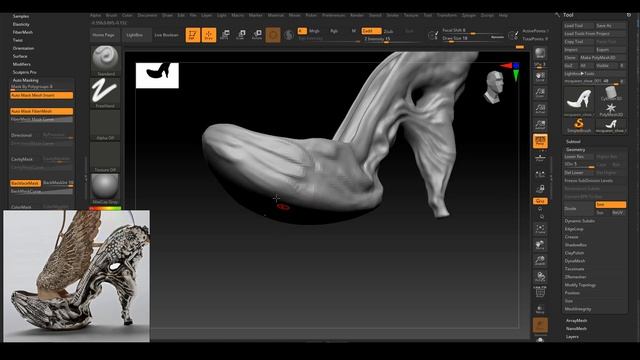This screenshot has width=640, height=360.
Task: Select the Cylinder3D tool thumbnail
Action: 611,93
